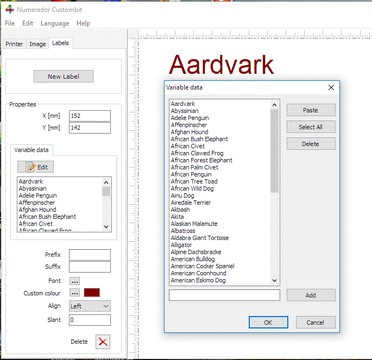Screen dimensions: 372x360
Task: Click the new entry text field beside Add
Action: [x=224, y=295]
